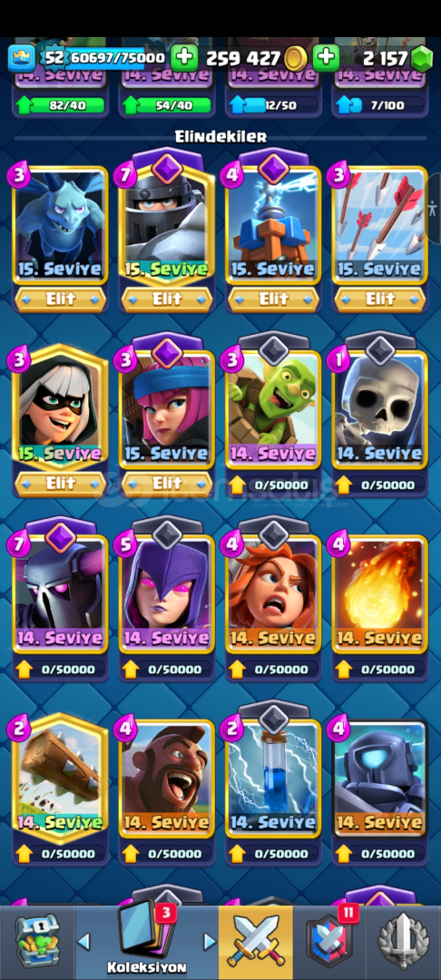This screenshot has height=980, width=441.
Task: Select the P.E.K.K.A card
Action: click(x=60, y=583)
